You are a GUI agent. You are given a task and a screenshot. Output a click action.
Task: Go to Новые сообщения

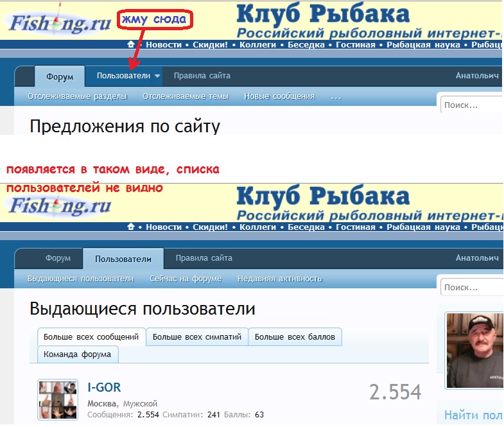(279, 96)
